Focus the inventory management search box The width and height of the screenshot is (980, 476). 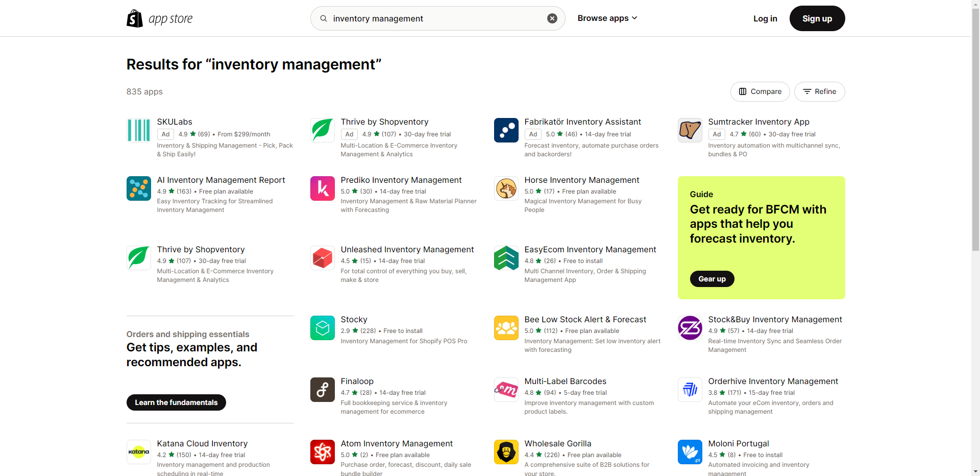[437, 18]
